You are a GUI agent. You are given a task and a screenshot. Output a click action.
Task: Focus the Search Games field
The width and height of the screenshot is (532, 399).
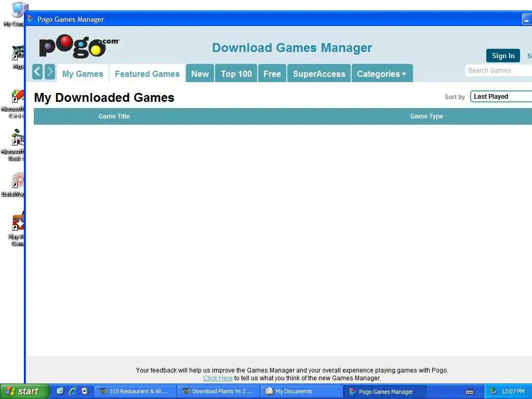pyautogui.click(x=498, y=71)
